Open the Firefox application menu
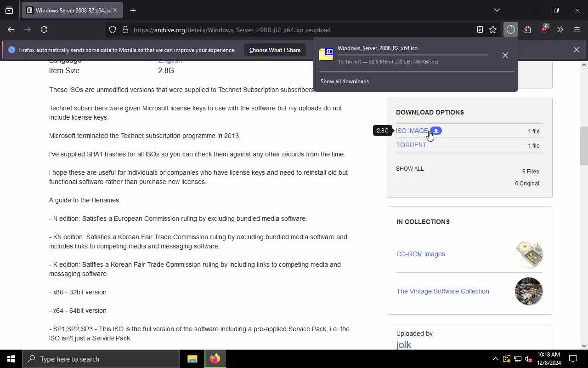Image resolution: width=588 pixels, height=368 pixels. coord(577,29)
